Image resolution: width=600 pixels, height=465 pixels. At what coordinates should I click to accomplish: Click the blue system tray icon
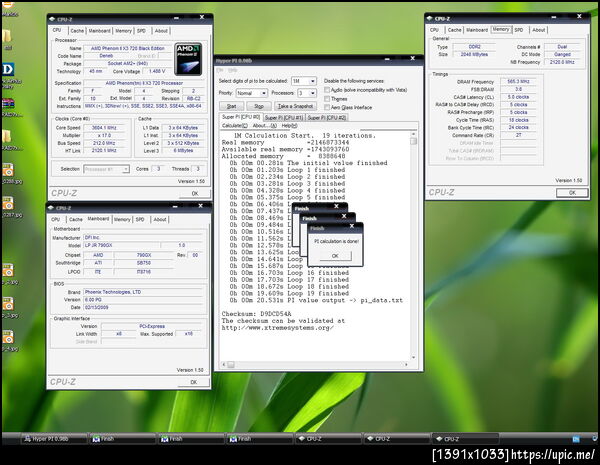[576, 439]
